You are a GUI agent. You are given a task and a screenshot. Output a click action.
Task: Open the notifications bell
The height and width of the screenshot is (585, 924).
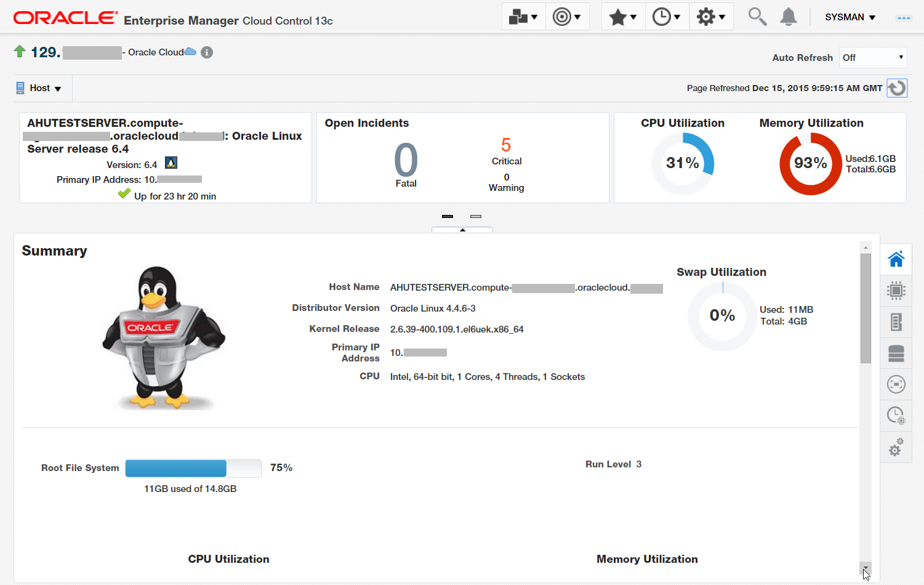[x=789, y=17]
